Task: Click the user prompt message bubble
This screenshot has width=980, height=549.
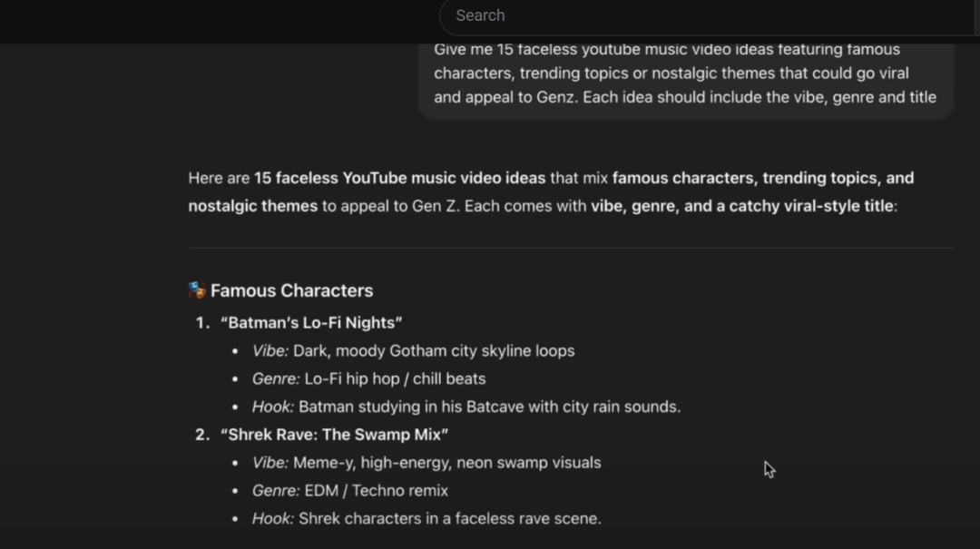Action: (685, 74)
